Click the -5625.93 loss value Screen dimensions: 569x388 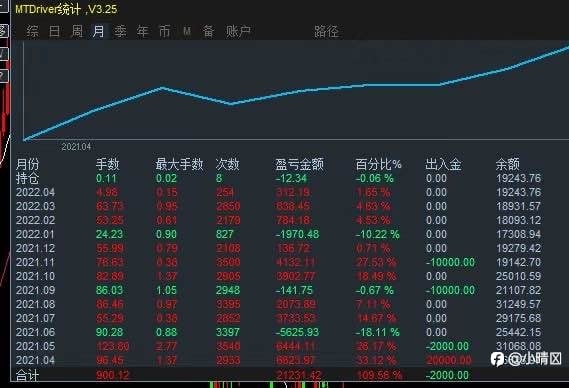[297, 332]
